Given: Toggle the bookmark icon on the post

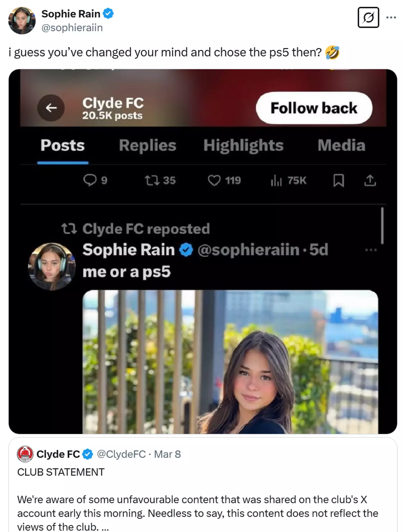Looking at the screenshot, I should [x=339, y=180].
